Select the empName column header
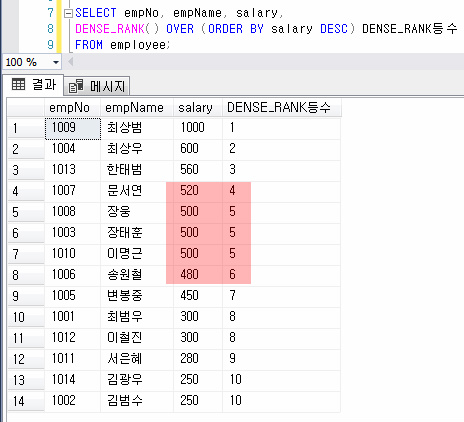The image size is (464, 422). [x=137, y=108]
